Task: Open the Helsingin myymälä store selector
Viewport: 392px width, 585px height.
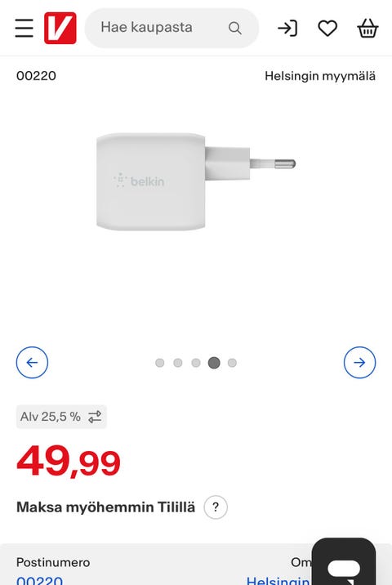Action: (320, 76)
